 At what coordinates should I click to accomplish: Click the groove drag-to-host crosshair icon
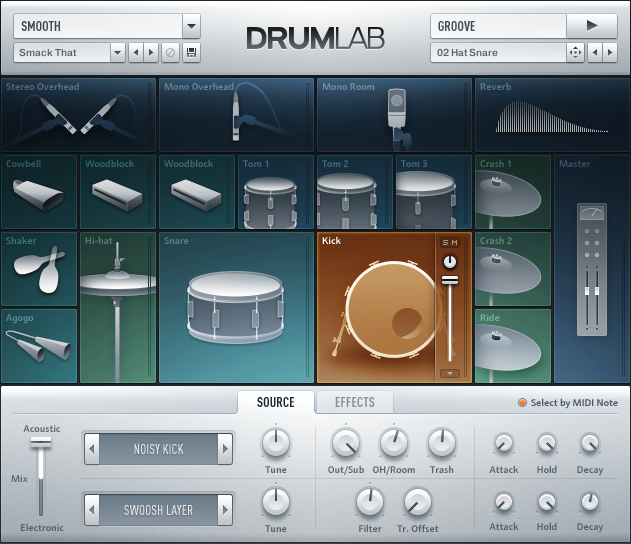(575, 52)
